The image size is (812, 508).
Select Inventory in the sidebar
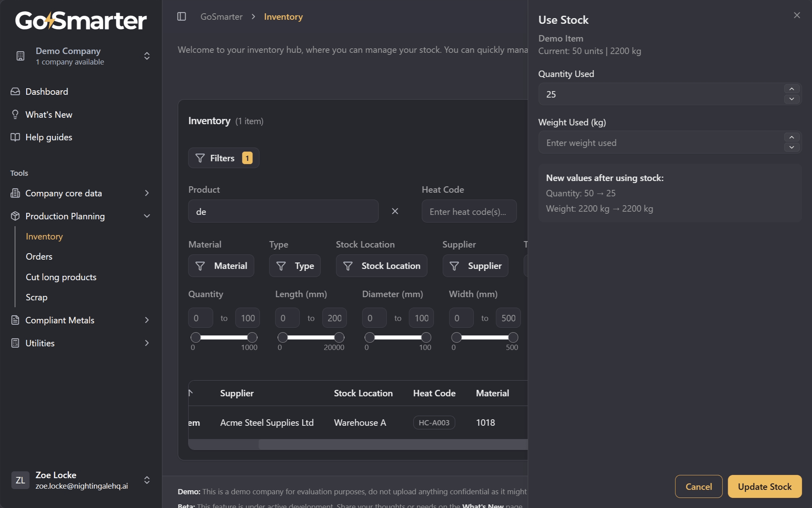pos(44,236)
